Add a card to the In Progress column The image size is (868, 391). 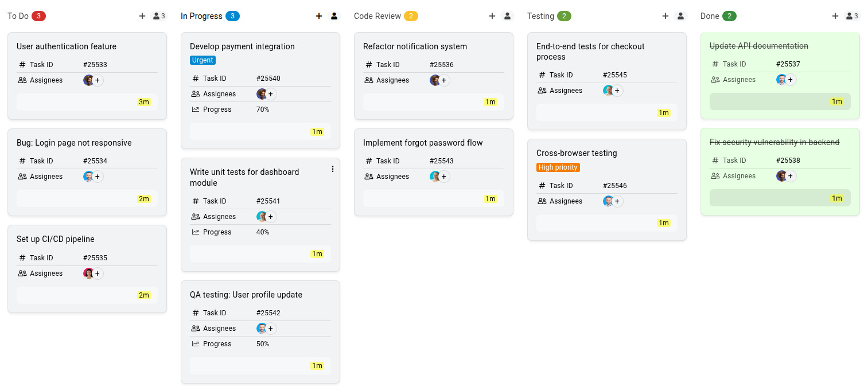(x=319, y=15)
